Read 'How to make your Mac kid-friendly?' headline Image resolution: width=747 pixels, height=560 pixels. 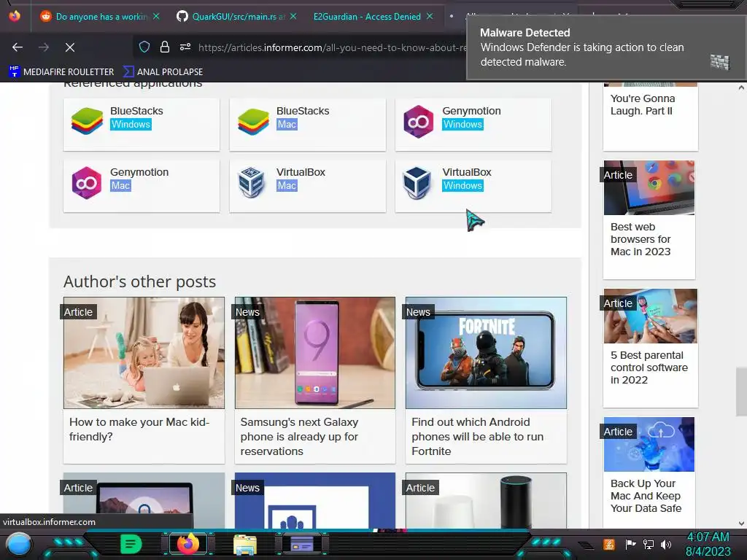click(x=139, y=429)
